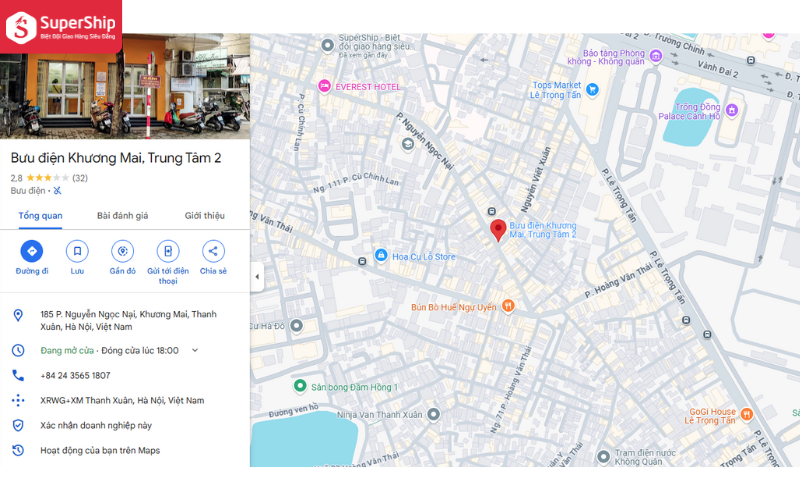
Task: Click the shield icon for Xác nhận doanh nghiệp này
Action: click(18, 426)
